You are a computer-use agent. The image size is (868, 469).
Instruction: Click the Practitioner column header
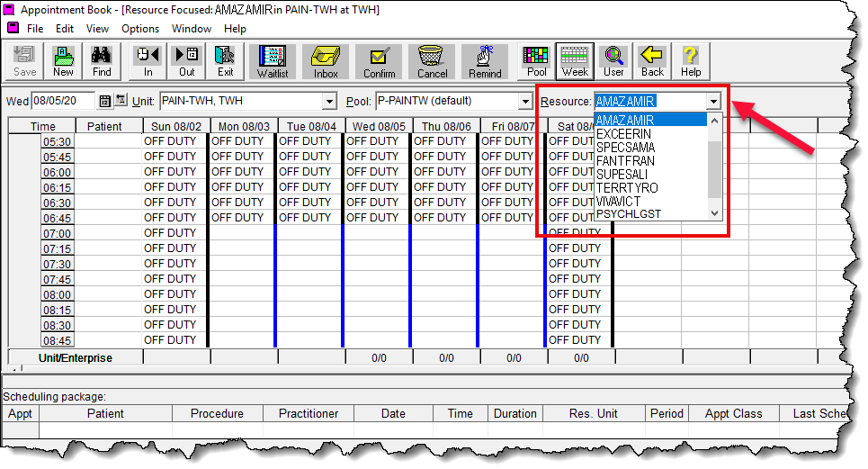tap(309, 413)
